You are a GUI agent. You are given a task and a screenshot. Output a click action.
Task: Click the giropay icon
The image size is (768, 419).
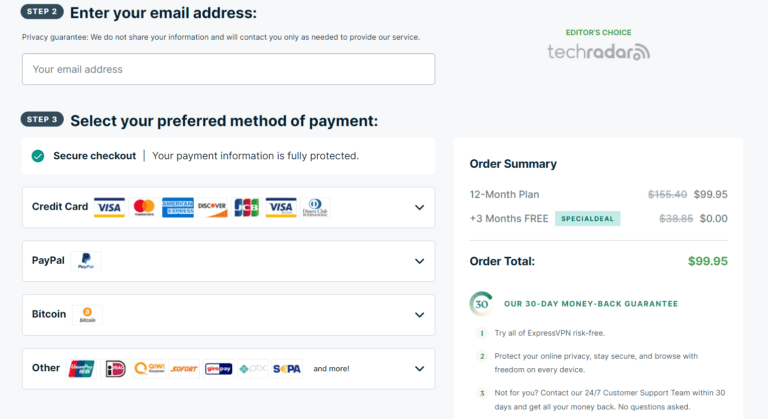pyautogui.click(x=218, y=369)
